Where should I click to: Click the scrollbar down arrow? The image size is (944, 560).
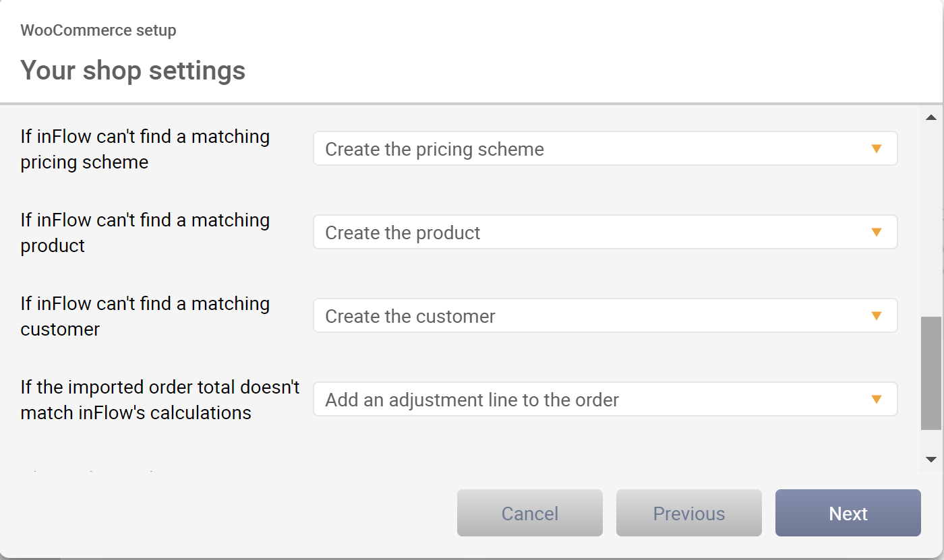click(x=931, y=460)
